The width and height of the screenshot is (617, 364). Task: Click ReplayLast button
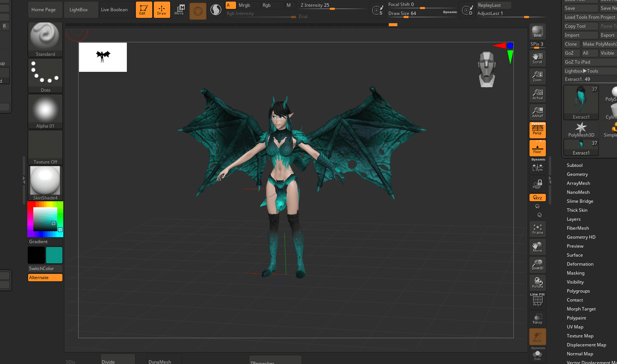click(494, 5)
